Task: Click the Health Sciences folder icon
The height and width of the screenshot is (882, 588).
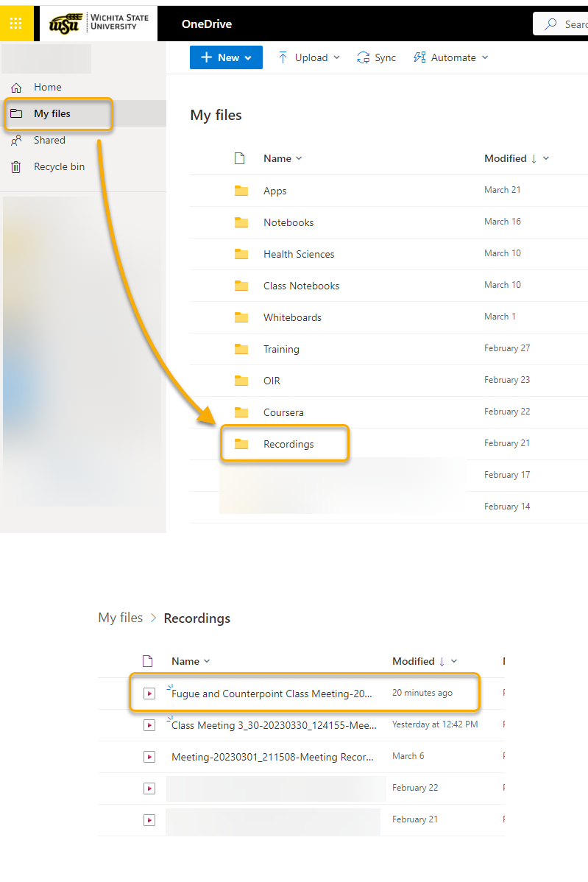Action: click(241, 254)
